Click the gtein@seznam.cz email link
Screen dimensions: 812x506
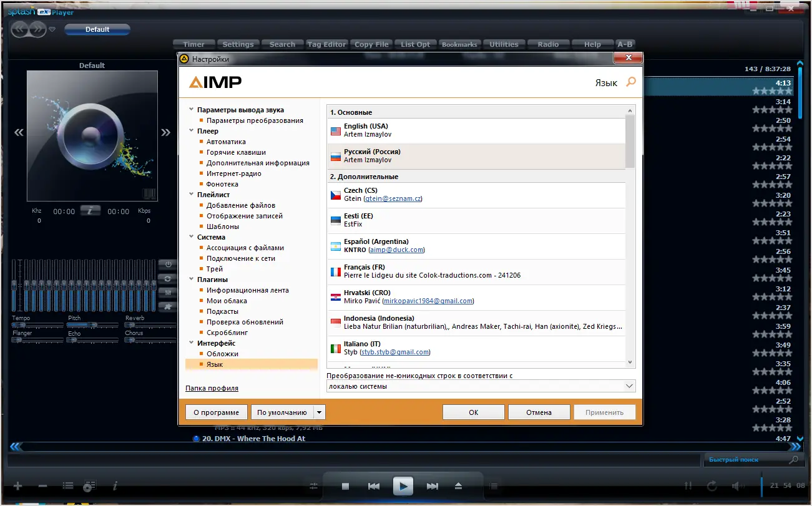pos(393,198)
